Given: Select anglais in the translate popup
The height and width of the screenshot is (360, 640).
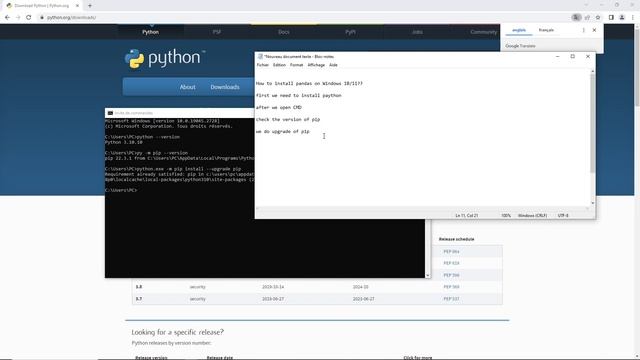Looking at the screenshot, I should (x=519, y=30).
